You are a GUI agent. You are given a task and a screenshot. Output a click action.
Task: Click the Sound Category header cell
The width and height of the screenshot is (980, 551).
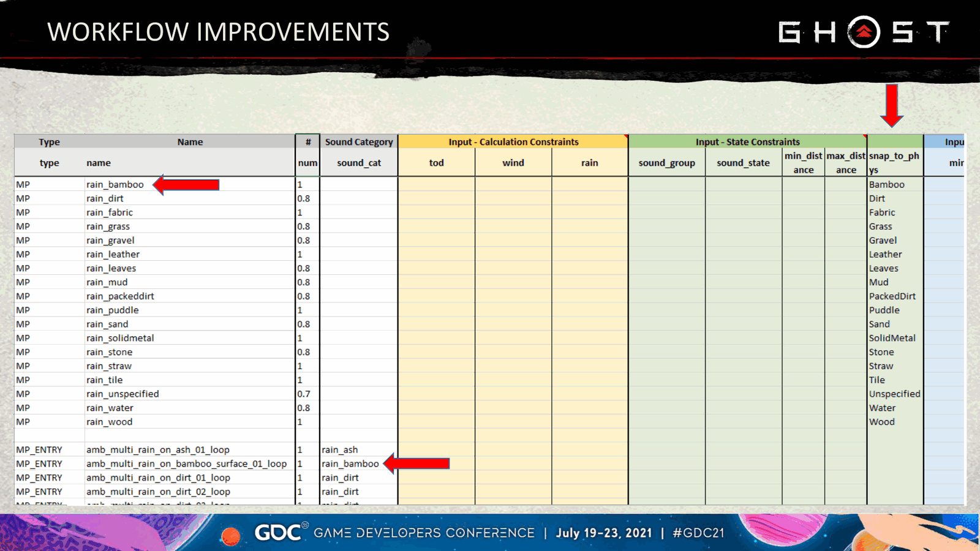tap(359, 142)
